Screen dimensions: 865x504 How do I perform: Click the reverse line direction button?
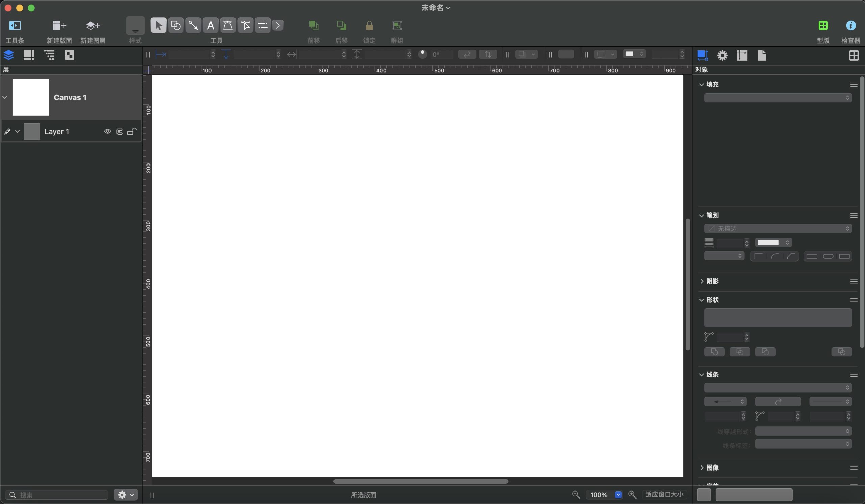pos(778,401)
